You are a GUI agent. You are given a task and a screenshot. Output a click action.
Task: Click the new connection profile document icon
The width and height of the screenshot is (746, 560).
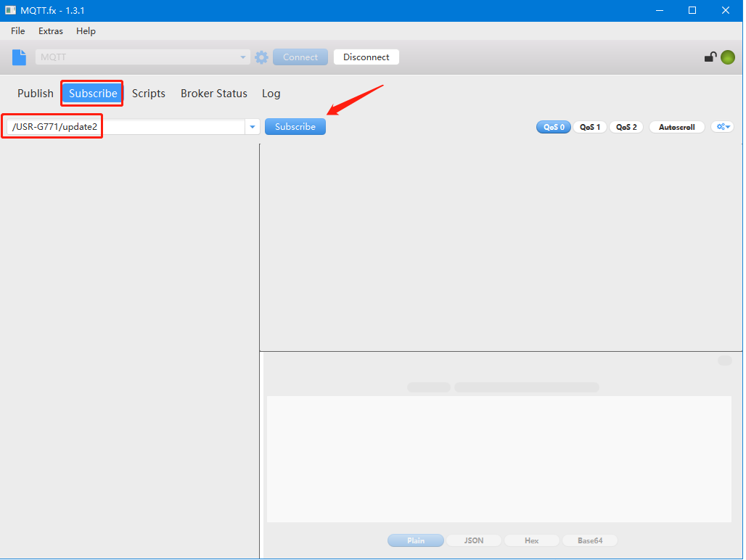coord(19,57)
